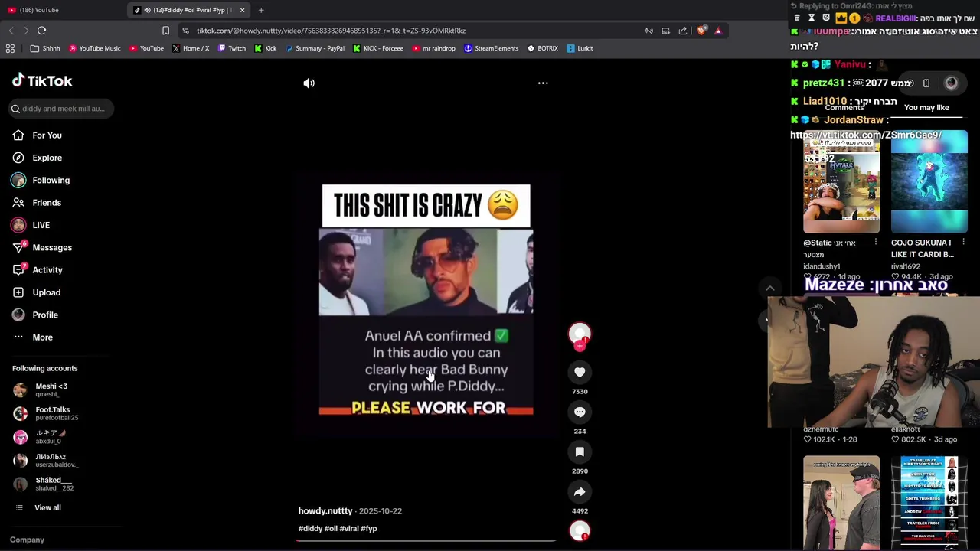
Task: Open options for the @Static video card
Action: (x=875, y=243)
